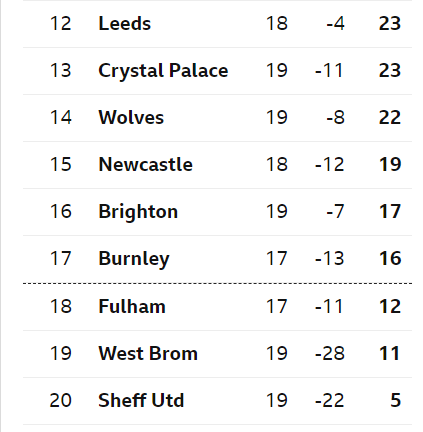Click Crystal Palace goal difference -11
Screen dimensions: 423x432
point(329,71)
